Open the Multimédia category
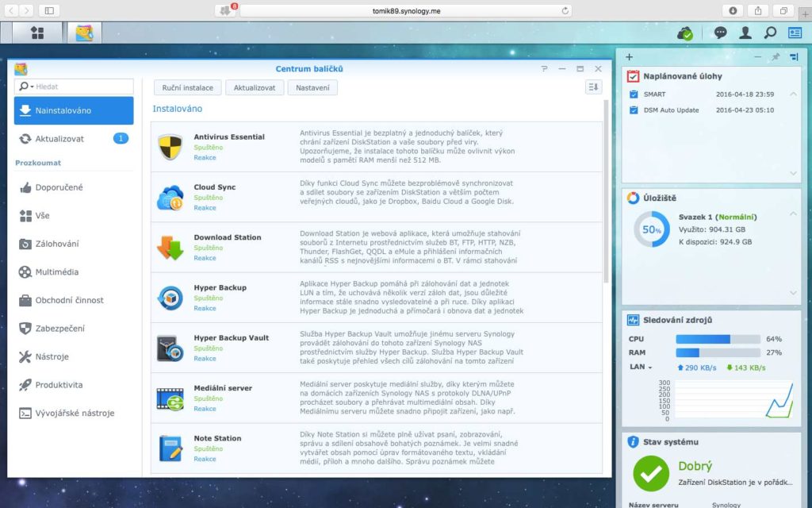The height and width of the screenshot is (508, 812). point(74,271)
